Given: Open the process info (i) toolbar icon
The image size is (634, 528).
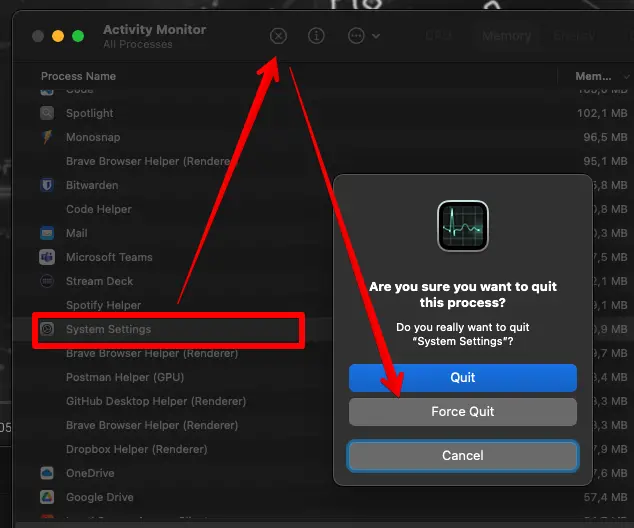Looking at the screenshot, I should [316, 36].
